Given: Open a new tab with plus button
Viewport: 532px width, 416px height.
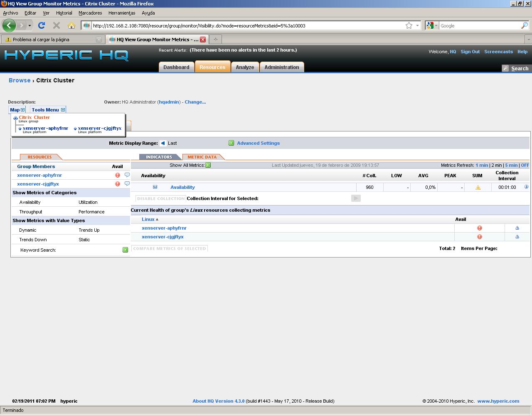Looking at the screenshot, I should pos(215,39).
